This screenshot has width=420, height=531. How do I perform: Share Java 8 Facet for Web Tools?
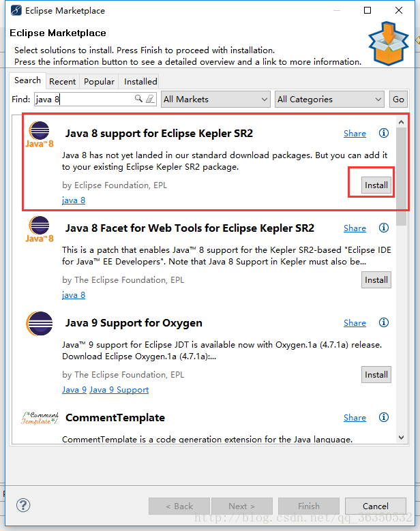pos(355,228)
